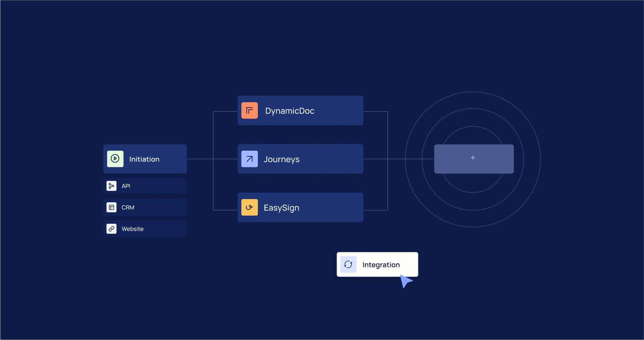
Task: Select the API row label
Action: click(126, 186)
